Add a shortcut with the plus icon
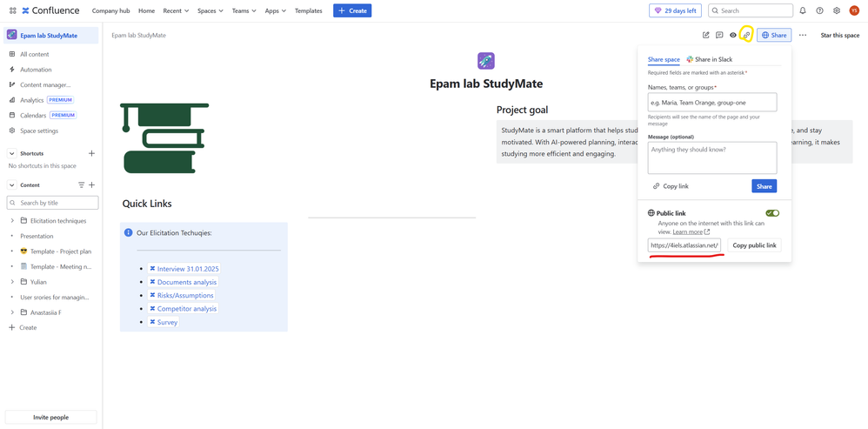 [92, 153]
